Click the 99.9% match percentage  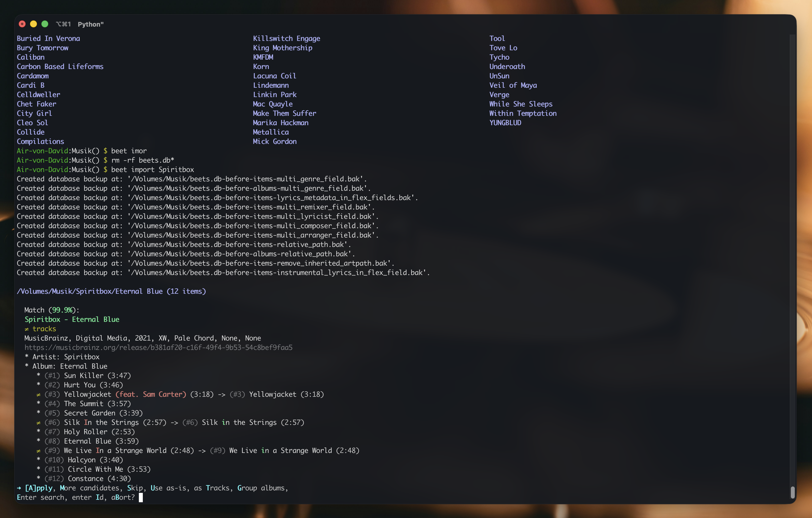point(62,310)
